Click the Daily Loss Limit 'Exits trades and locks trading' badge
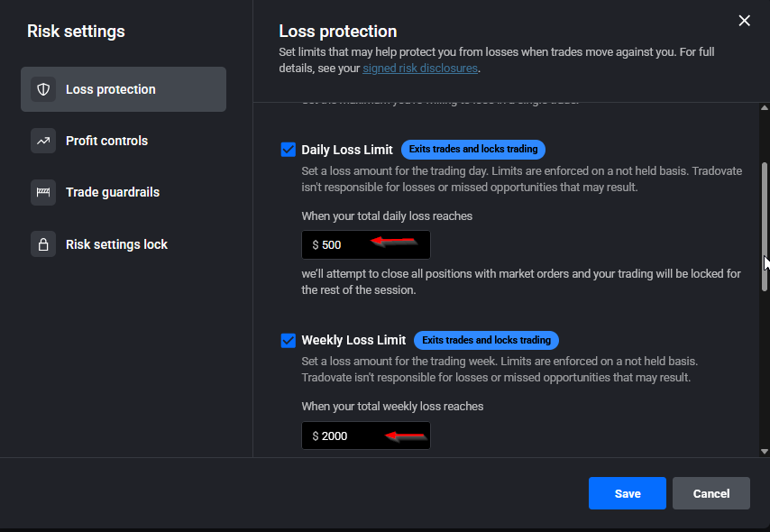 (x=472, y=150)
